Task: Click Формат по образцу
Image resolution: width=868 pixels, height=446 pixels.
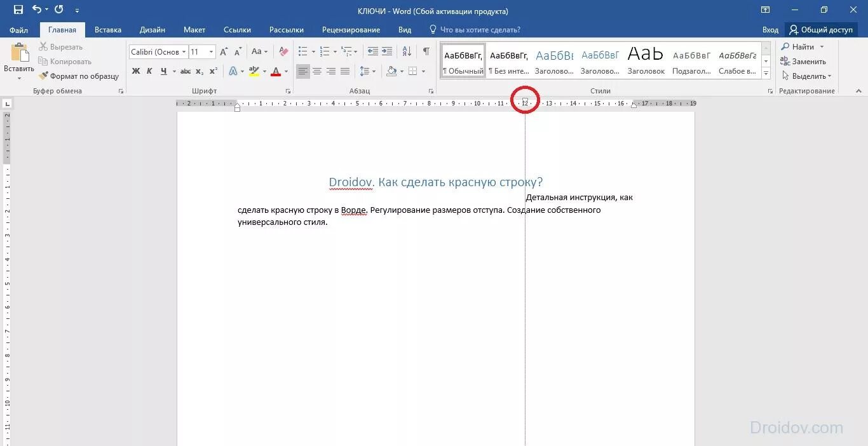Action: point(79,76)
